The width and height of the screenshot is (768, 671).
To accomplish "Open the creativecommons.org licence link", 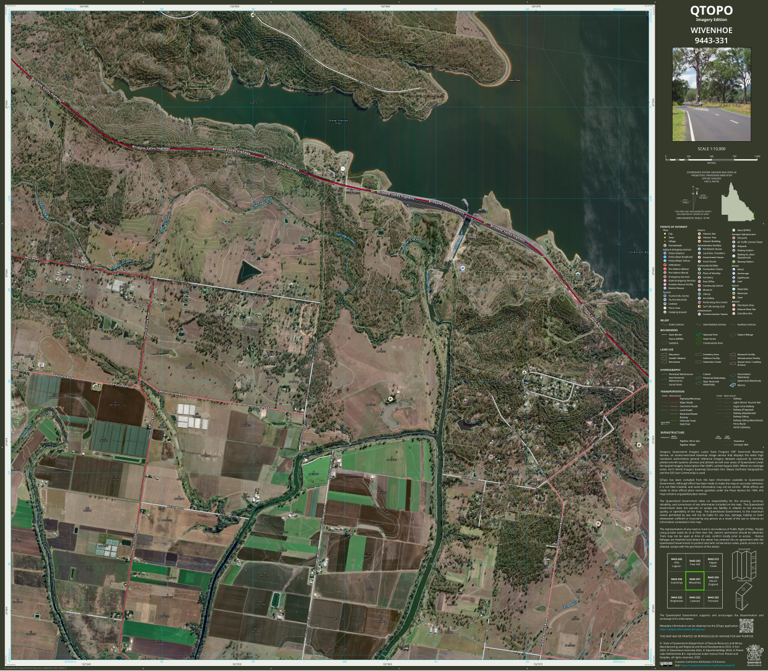I will tap(708, 665).
